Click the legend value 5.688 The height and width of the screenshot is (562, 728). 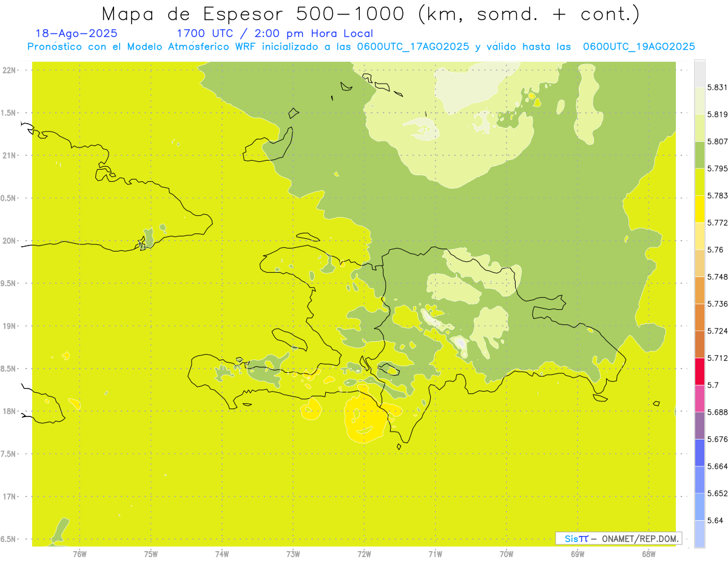pyautogui.click(x=717, y=412)
